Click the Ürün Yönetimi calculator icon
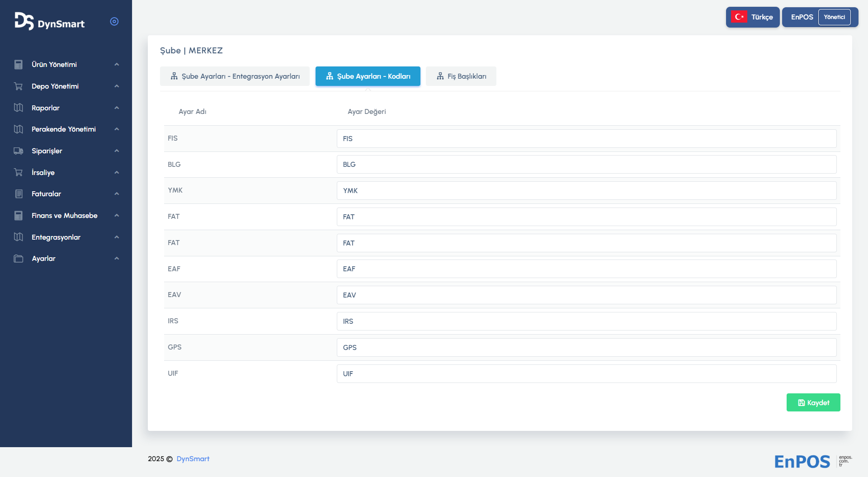The width and height of the screenshot is (868, 477). [x=19, y=65]
